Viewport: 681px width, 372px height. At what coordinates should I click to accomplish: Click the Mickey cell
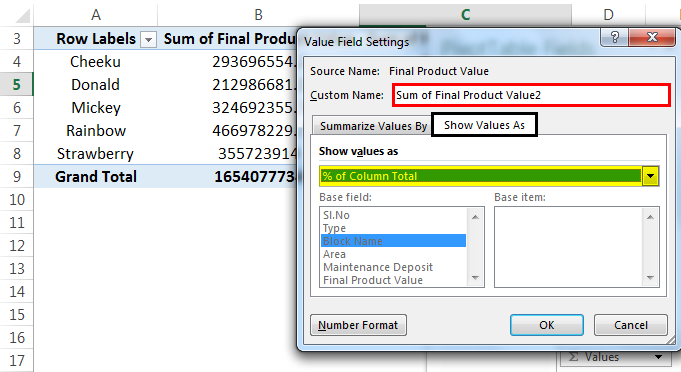96,108
